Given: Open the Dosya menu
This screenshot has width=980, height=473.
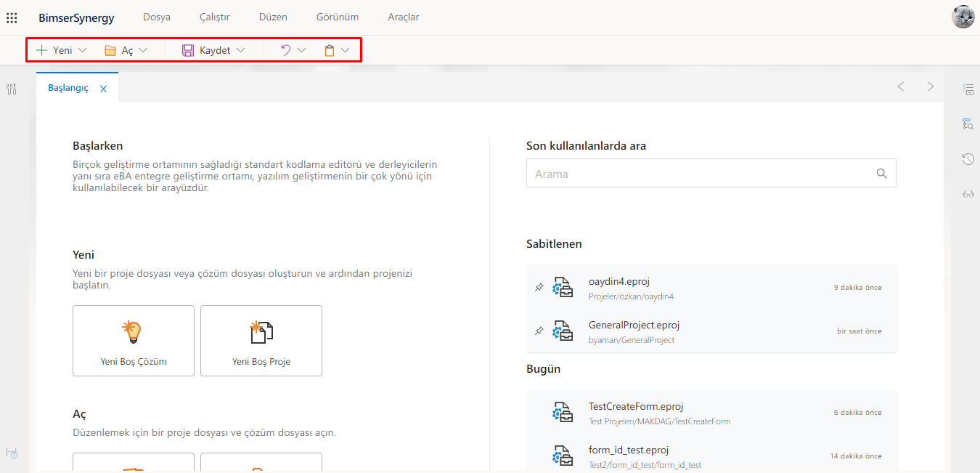Looking at the screenshot, I should click(157, 17).
